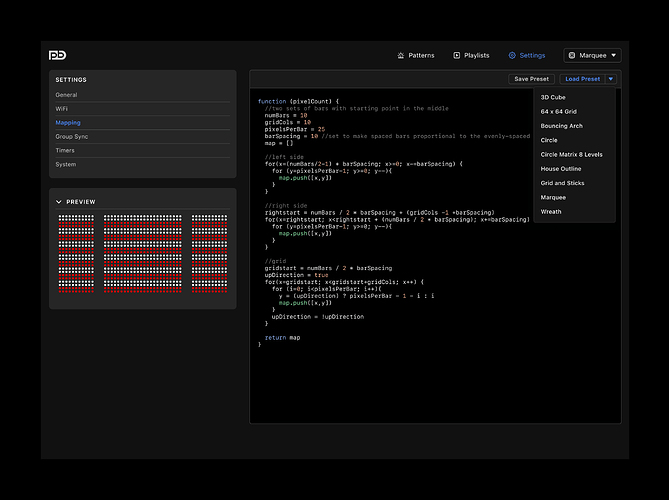Click the PREVIEW panel heading
The image size is (669, 500).
tap(81, 202)
